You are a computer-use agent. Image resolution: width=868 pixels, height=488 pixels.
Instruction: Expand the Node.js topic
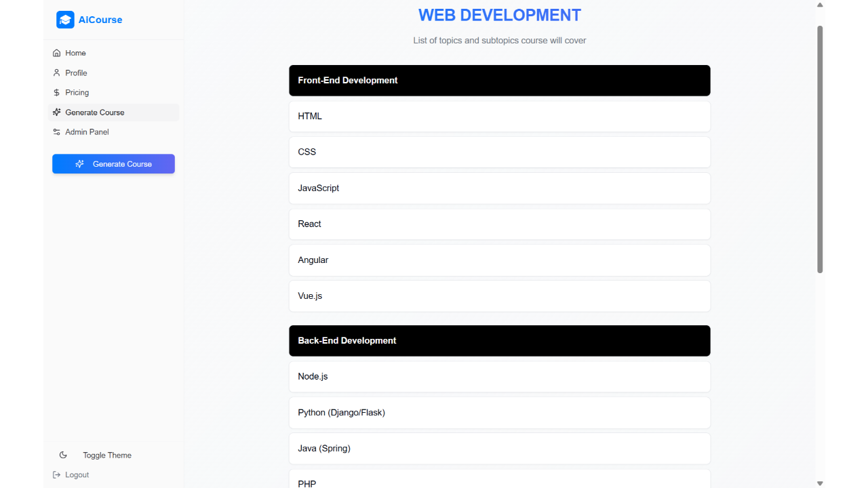coord(500,376)
